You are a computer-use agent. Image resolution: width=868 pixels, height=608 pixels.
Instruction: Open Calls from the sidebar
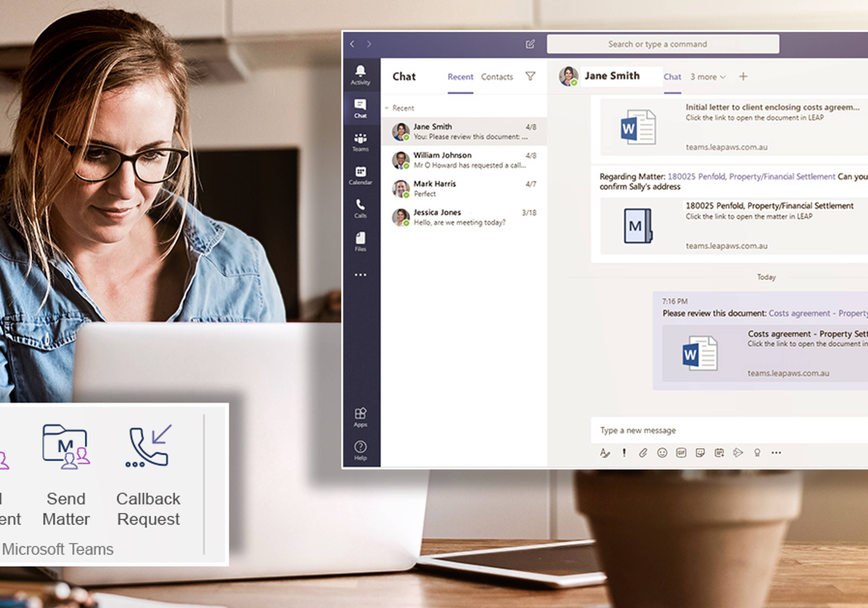(360, 208)
